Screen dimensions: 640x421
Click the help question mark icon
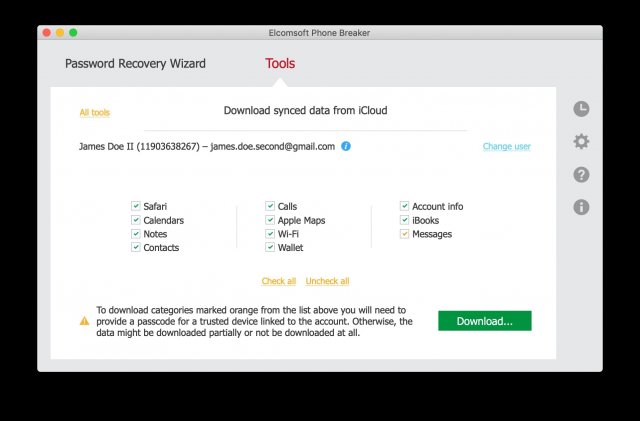[x=581, y=175]
